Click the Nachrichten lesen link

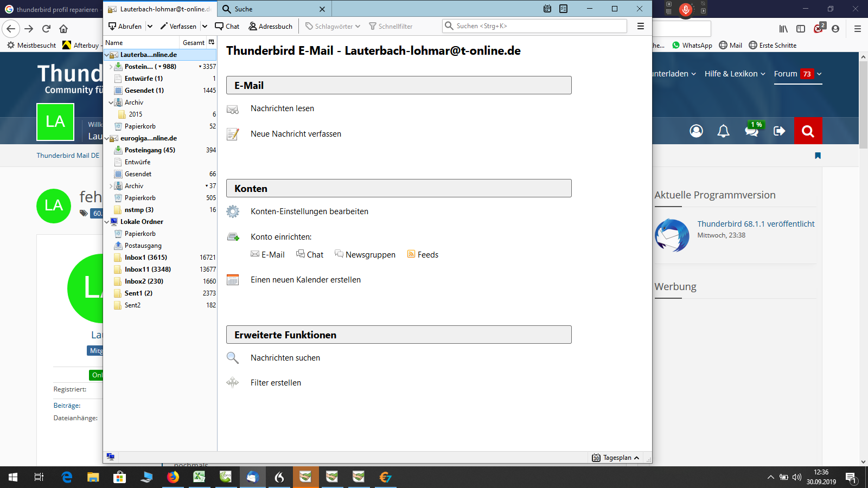282,108
